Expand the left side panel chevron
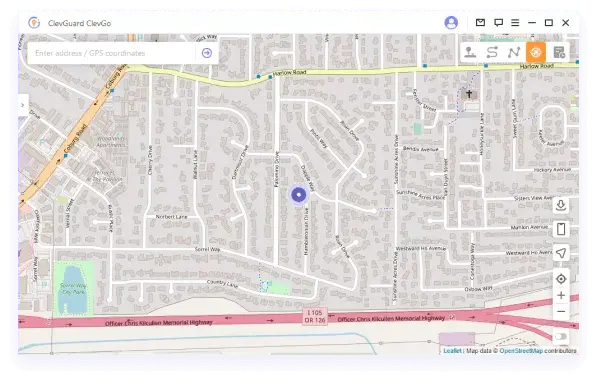 pyautogui.click(x=23, y=105)
